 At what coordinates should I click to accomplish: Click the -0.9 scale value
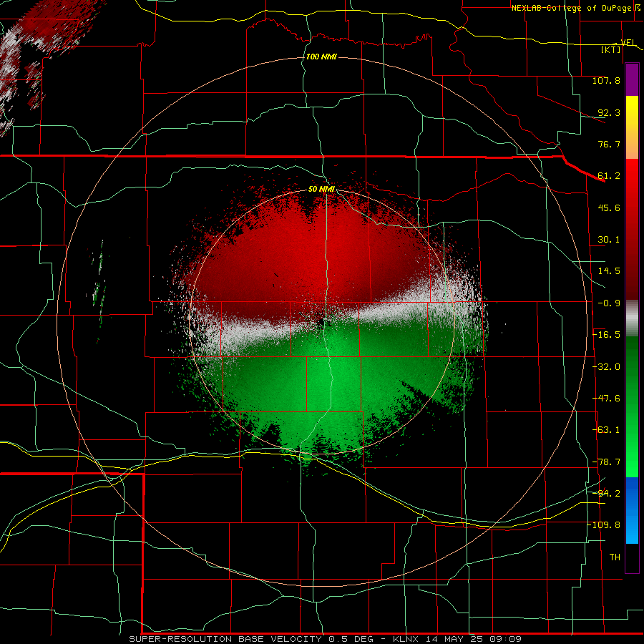click(x=609, y=303)
